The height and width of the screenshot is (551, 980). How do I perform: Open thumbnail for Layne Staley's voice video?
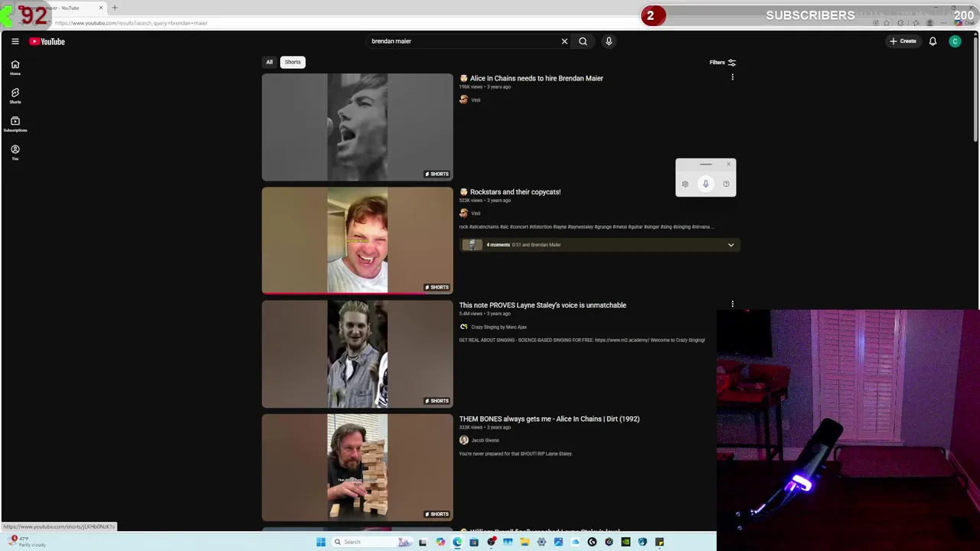[358, 354]
